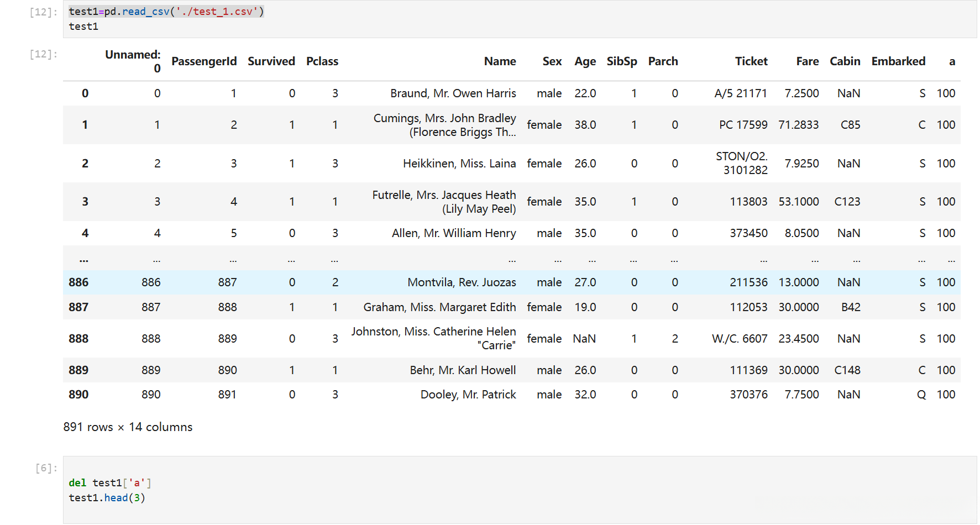980x525 pixels.
Task: Click age value 32.0
Action: (x=585, y=395)
